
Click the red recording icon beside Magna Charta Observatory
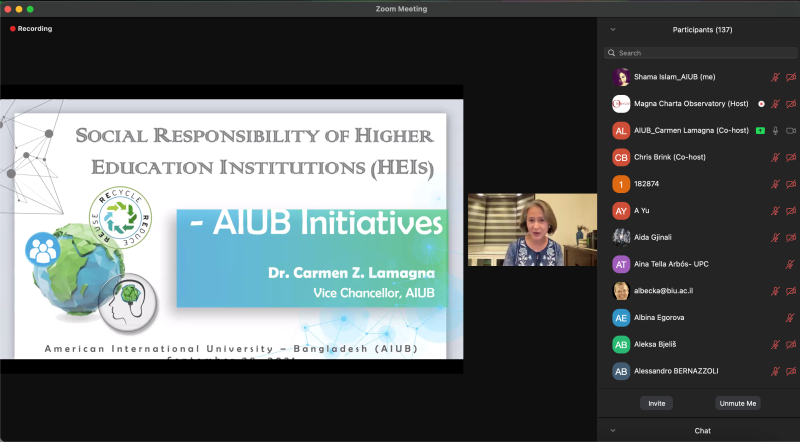(x=761, y=104)
